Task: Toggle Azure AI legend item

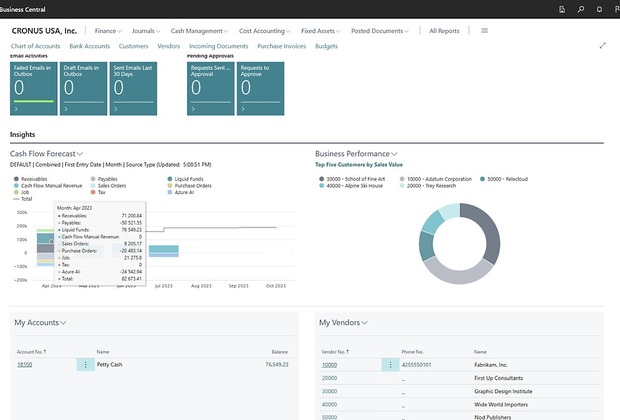Action: click(181, 192)
